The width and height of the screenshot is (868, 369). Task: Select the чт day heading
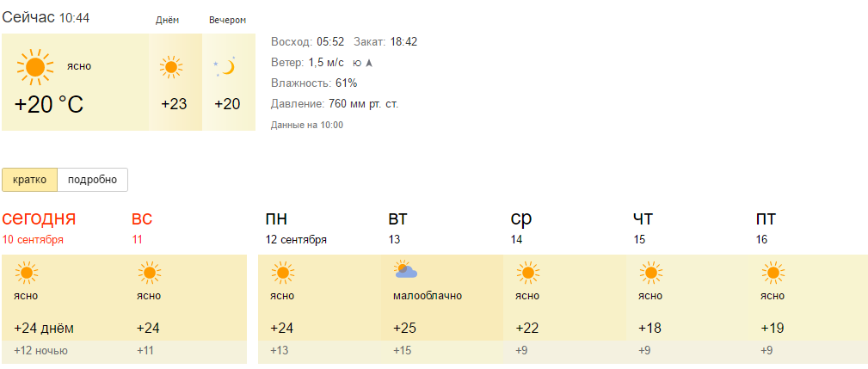tap(643, 218)
